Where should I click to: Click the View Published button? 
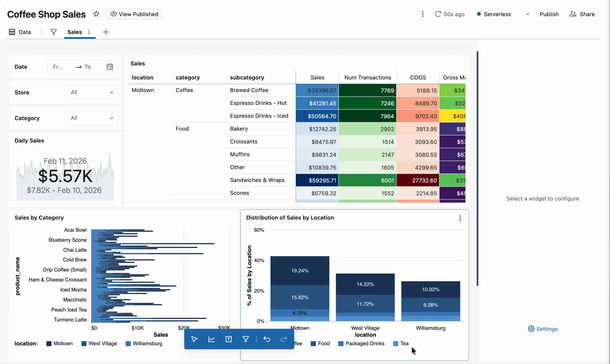coord(134,14)
